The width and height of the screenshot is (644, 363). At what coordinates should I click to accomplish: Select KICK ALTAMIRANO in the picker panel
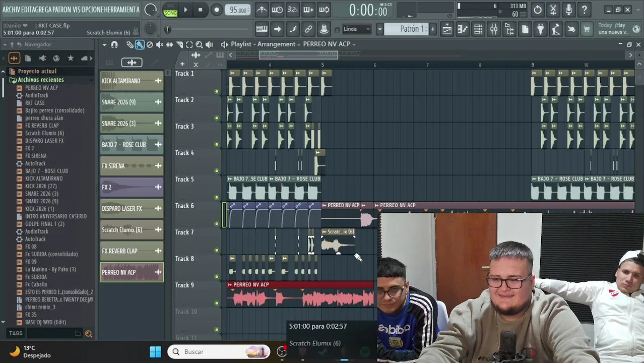(x=132, y=81)
